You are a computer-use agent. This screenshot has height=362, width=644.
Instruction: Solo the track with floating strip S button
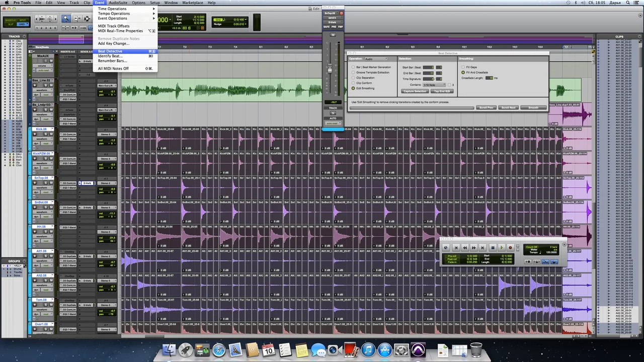click(333, 113)
